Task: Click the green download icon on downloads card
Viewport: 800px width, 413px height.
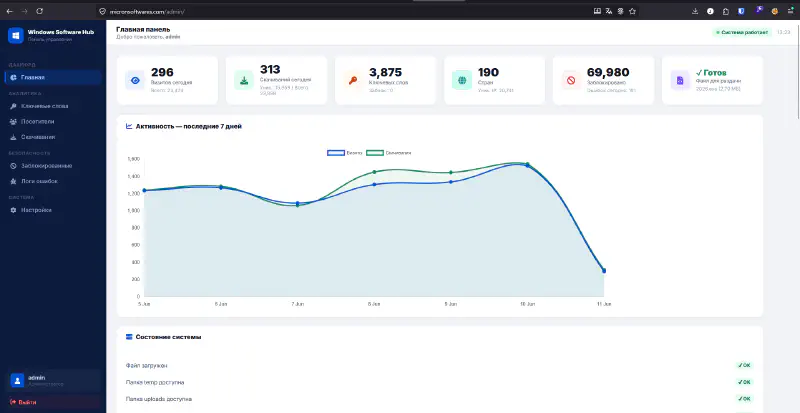Action: pyautogui.click(x=244, y=80)
